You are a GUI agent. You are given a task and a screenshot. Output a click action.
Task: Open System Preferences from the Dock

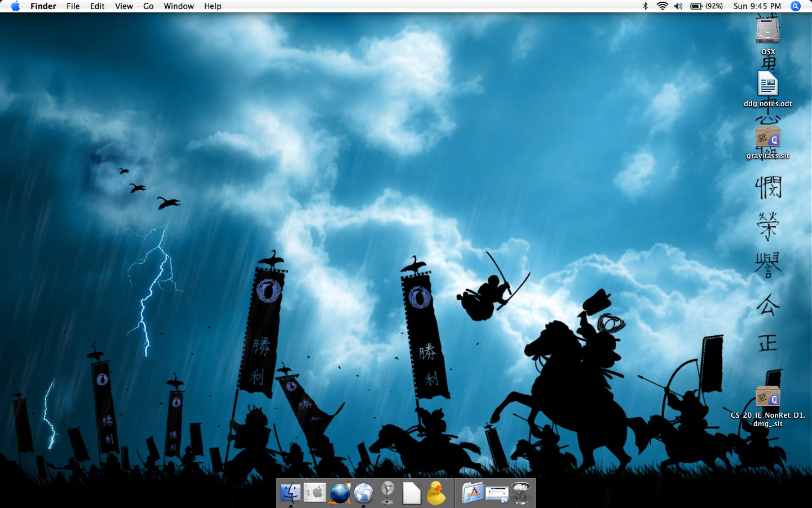point(315,493)
